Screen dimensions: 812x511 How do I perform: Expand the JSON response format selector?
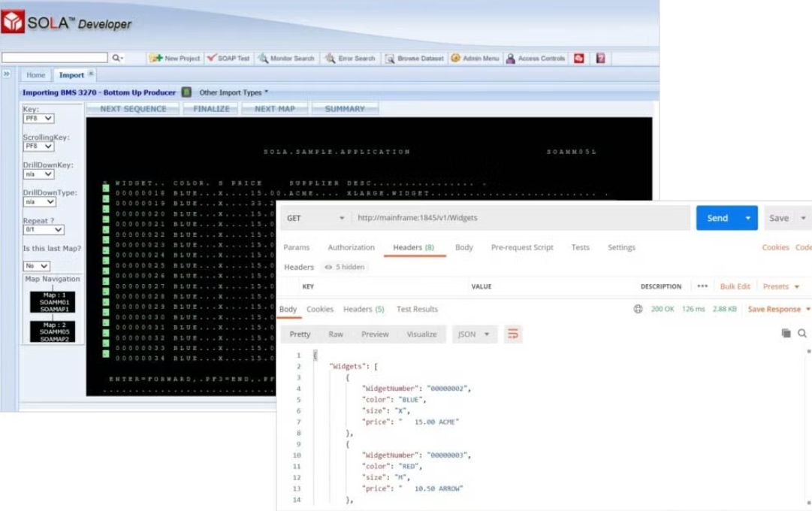[474, 334]
